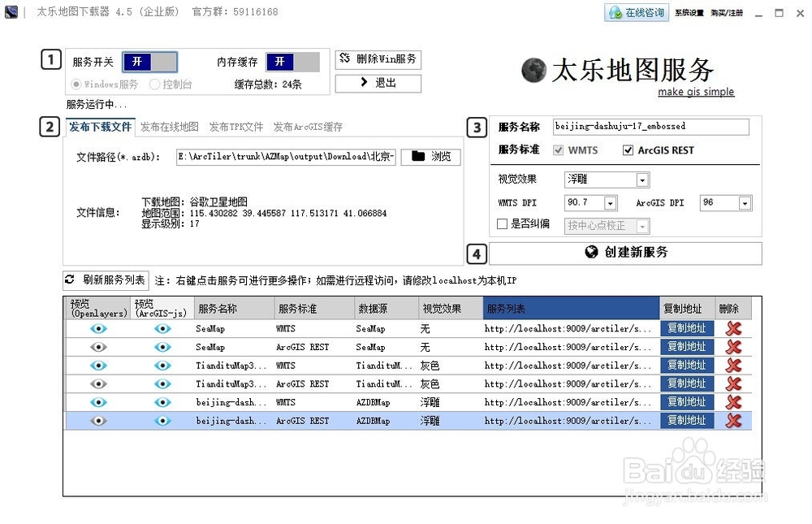The width and height of the screenshot is (812, 524).
Task: Copy address of SeaMap WMTS service
Action: (687, 328)
